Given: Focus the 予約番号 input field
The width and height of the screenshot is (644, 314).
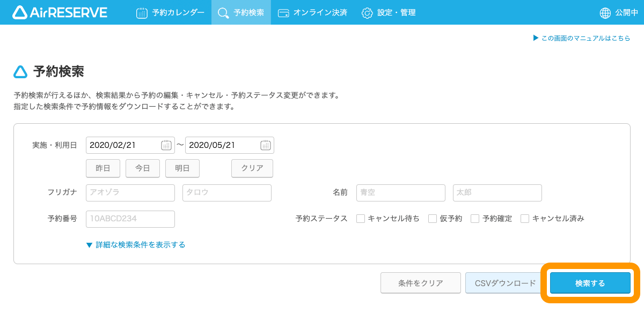Looking at the screenshot, I should 130,219.
